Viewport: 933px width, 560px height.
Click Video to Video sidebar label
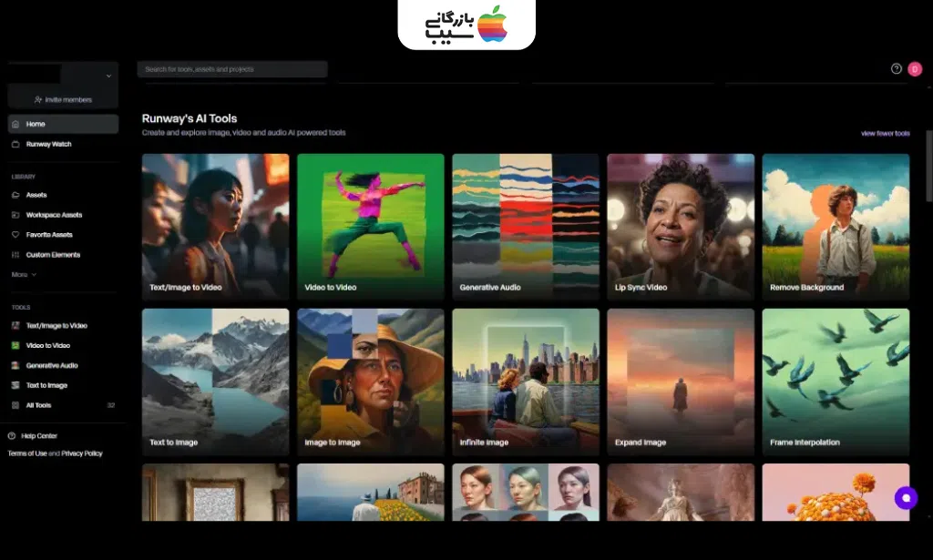48,345
